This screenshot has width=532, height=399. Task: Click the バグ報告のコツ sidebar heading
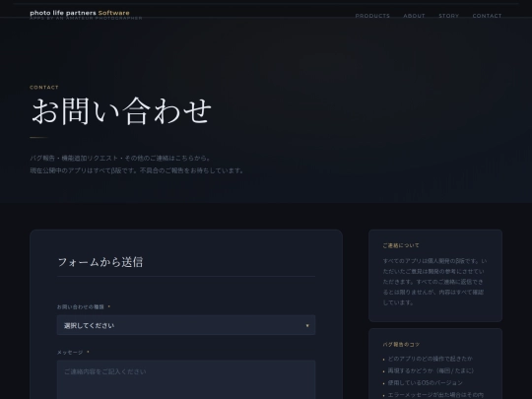401,345
